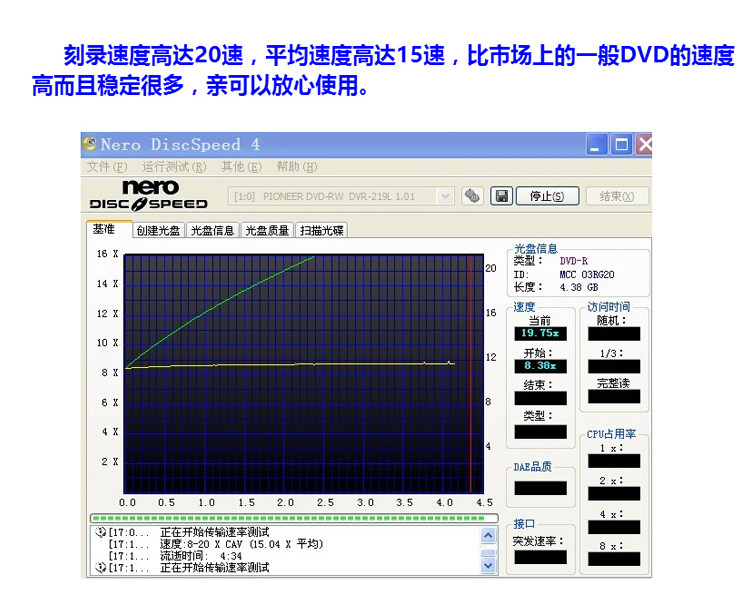Click the green transfer speed curve
Viewport: 750px width, 608px height.
(220, 307)
